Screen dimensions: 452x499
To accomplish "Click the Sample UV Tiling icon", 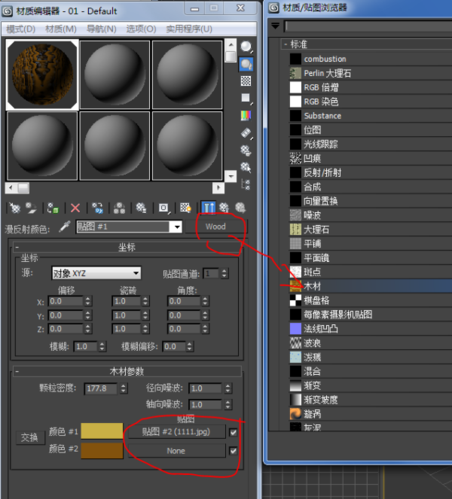I will coord(246,98).
